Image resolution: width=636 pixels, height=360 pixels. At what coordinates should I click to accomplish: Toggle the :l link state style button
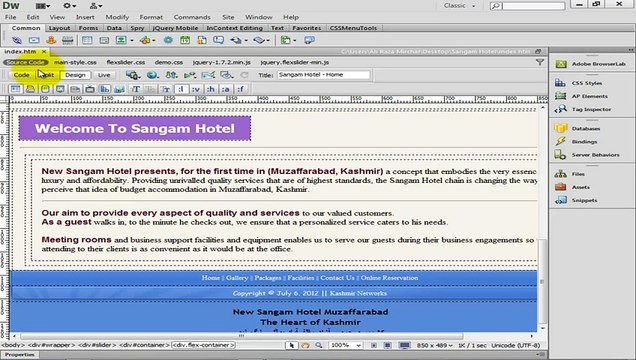click(x=181, y=89)
